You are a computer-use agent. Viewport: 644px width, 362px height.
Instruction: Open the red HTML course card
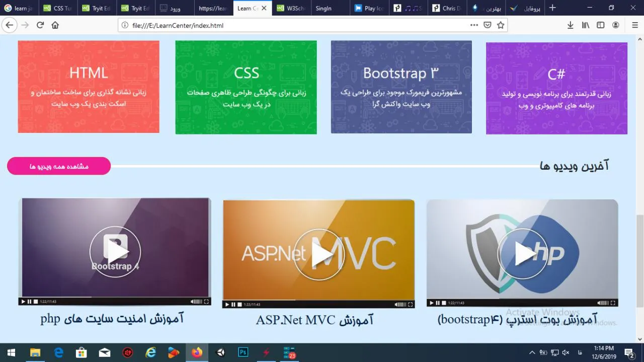pyautogui.click(x=89, y=87)
